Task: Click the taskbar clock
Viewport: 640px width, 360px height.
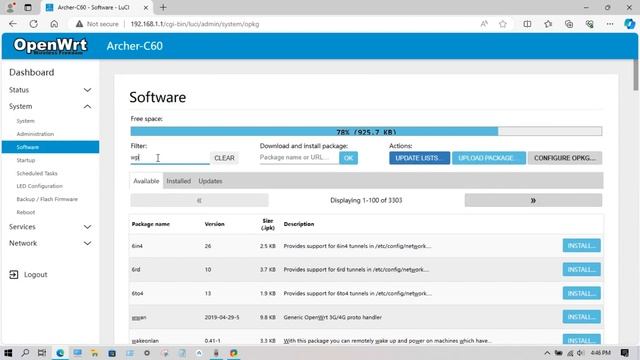Action: point(600,353)
